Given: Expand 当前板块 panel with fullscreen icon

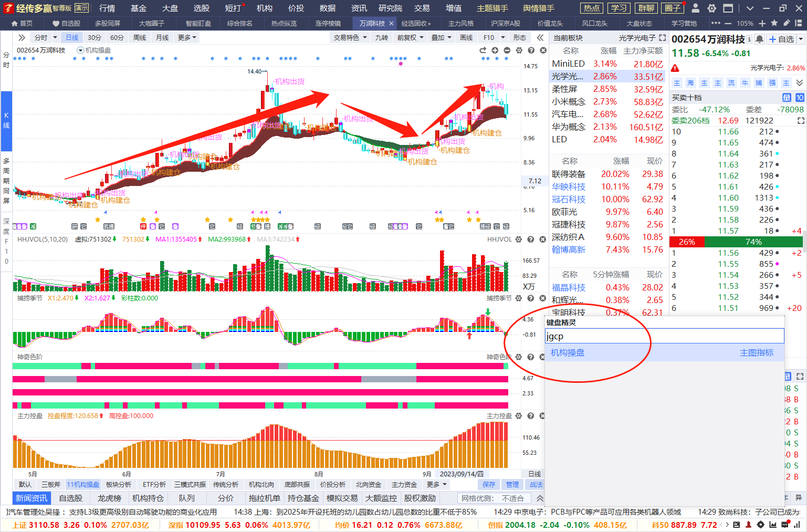Looking at the screenshot, I should click(x=663, y=38).
